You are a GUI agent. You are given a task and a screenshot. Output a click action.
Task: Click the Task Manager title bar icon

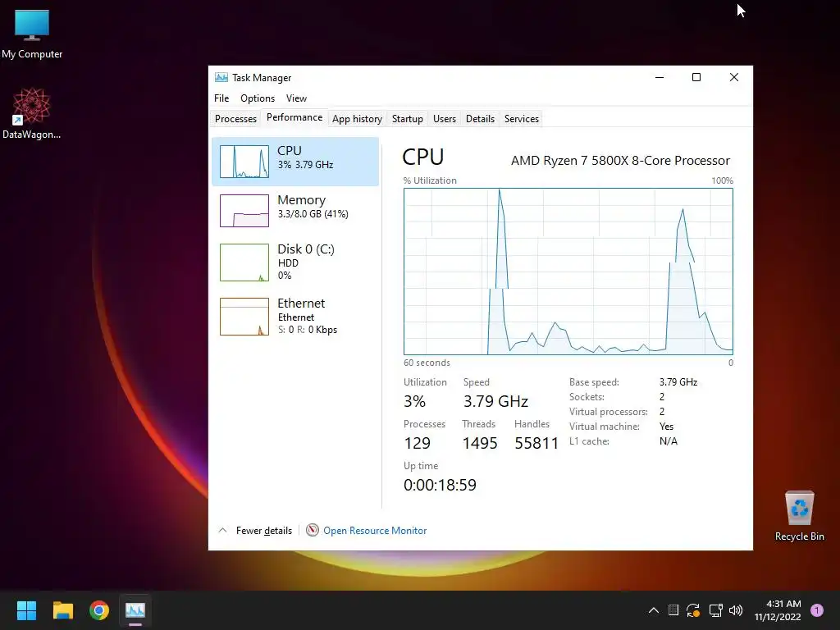point(221,78)
